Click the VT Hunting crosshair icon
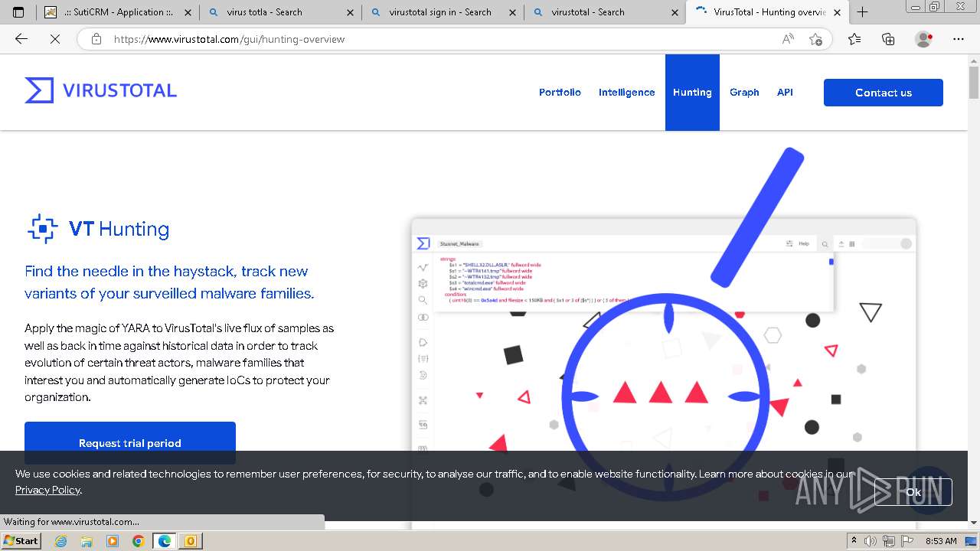The height and width of the screenshot is (551, 980). [x=42, y=229]
